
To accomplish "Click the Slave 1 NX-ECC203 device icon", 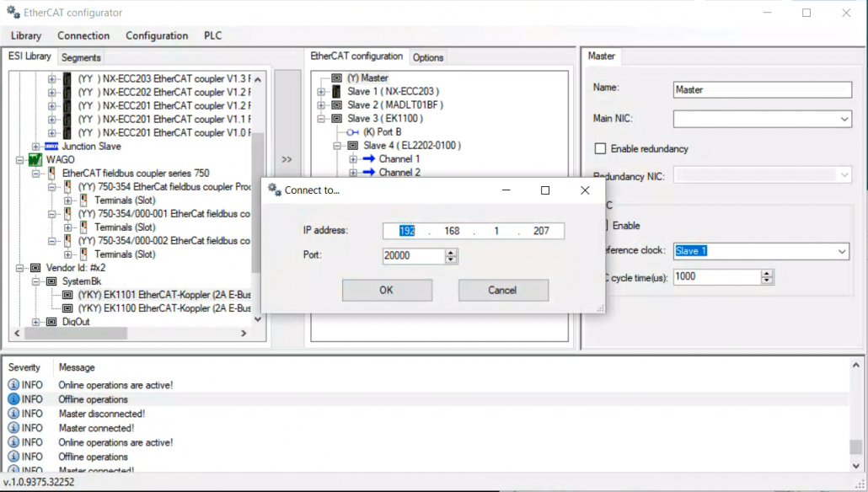I will point(337,92).
